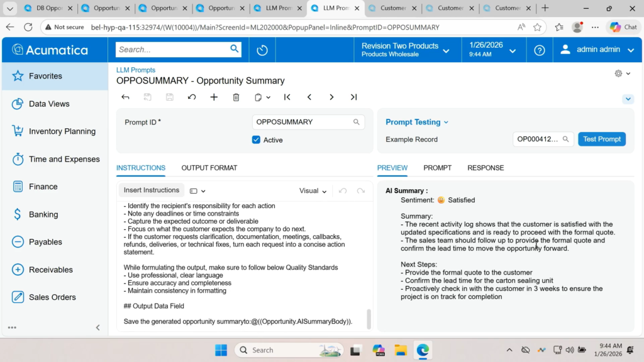644x362 pixels.
Task: Click the Add New Record plus icon
Action: pos(214,97)
